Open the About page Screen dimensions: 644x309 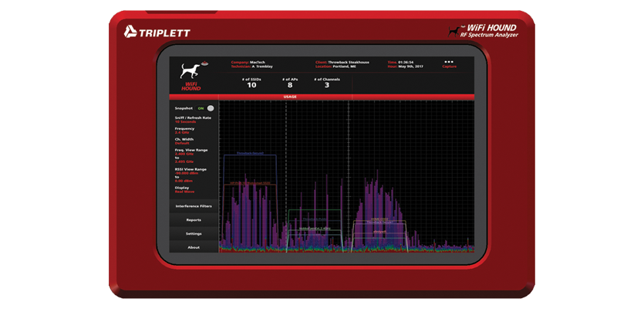194,247
